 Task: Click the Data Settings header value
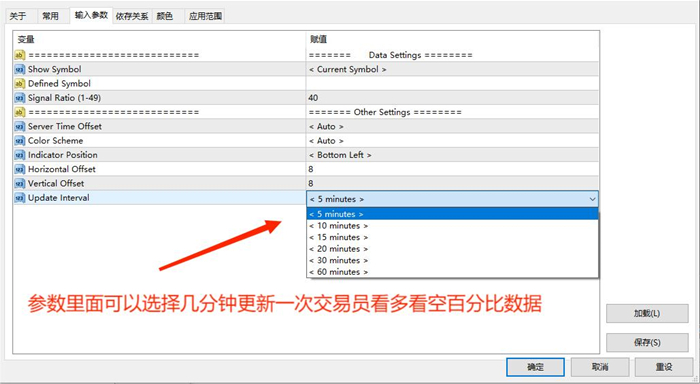coord(391,55)
